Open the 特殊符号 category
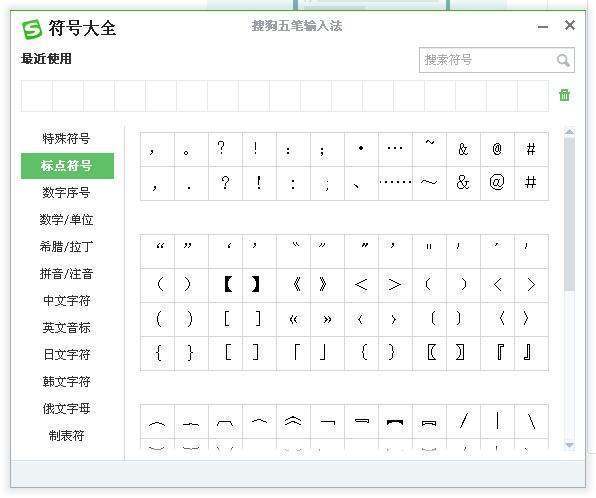Viewport: 596px width, 498px height. [66, 138]
